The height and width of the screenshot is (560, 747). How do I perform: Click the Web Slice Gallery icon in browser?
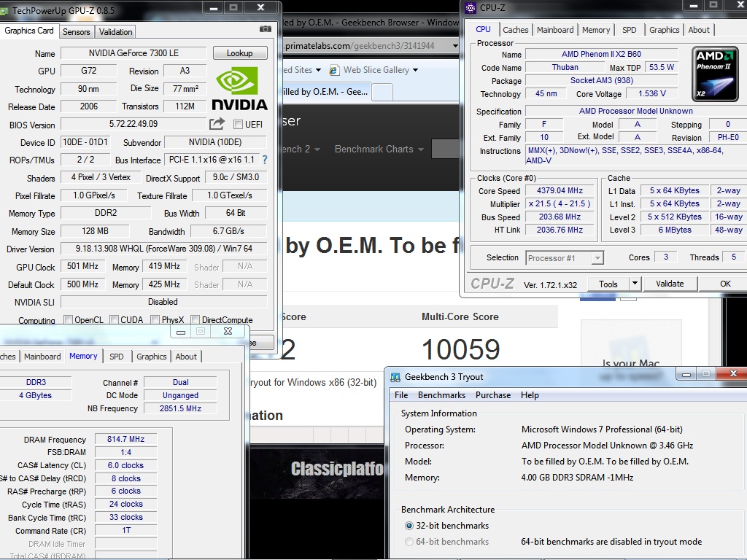coord(334,70)
